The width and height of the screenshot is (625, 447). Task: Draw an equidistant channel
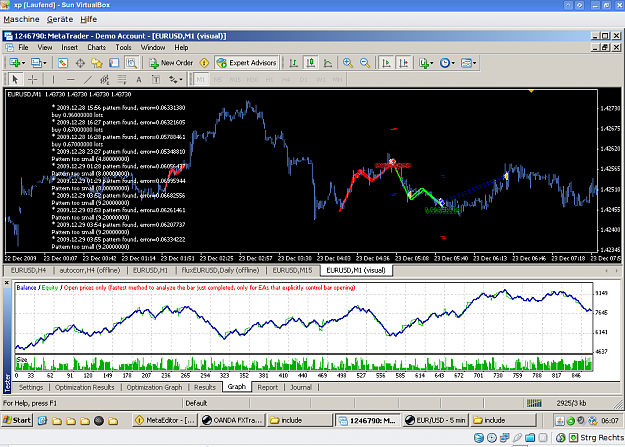click(105, 80)
